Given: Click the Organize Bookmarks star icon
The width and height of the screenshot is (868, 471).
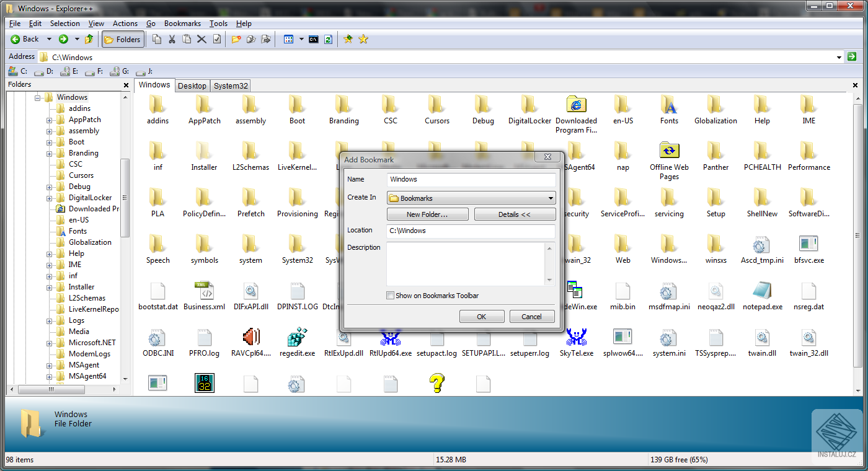Looking at the screenshot, I should (363, 39).
